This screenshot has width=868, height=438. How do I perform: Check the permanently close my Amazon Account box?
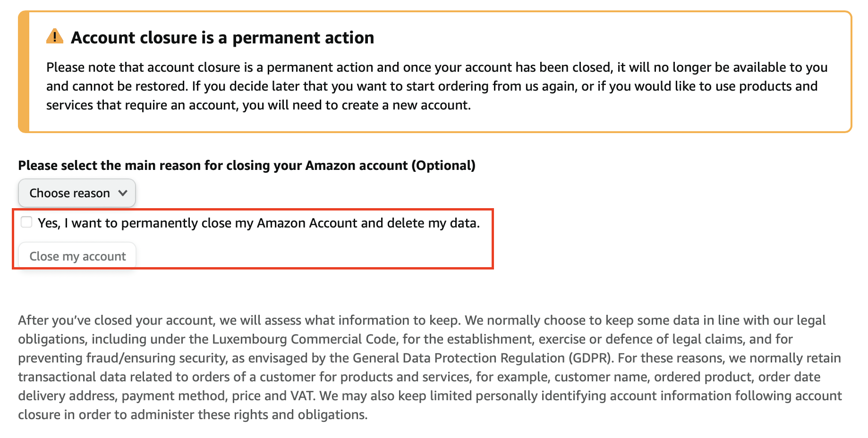26,222
